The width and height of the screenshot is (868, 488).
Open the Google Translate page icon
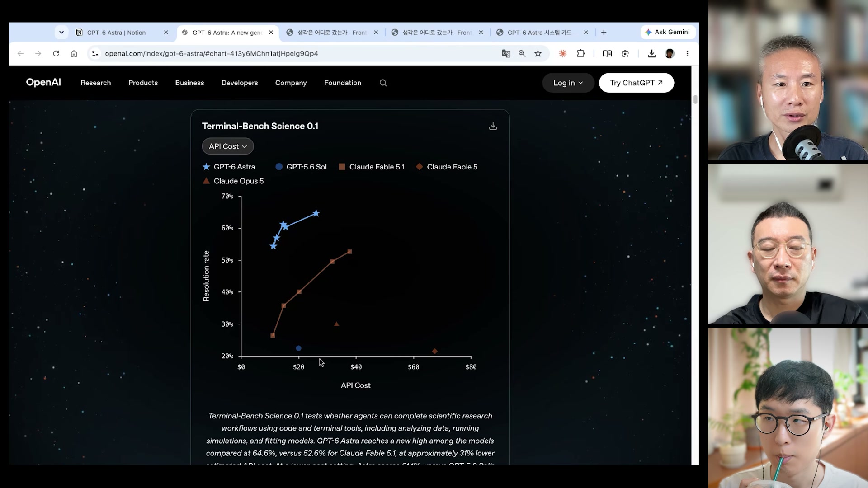click(506, 53)
